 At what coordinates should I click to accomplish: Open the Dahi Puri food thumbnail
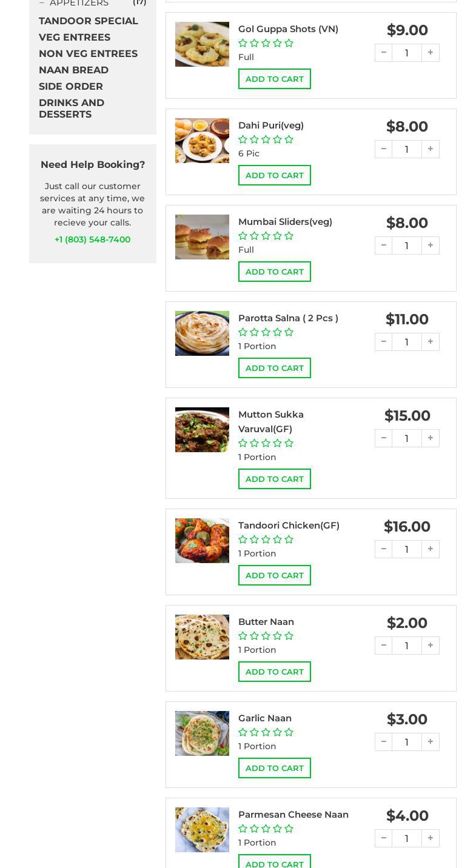tap(202, 141)
